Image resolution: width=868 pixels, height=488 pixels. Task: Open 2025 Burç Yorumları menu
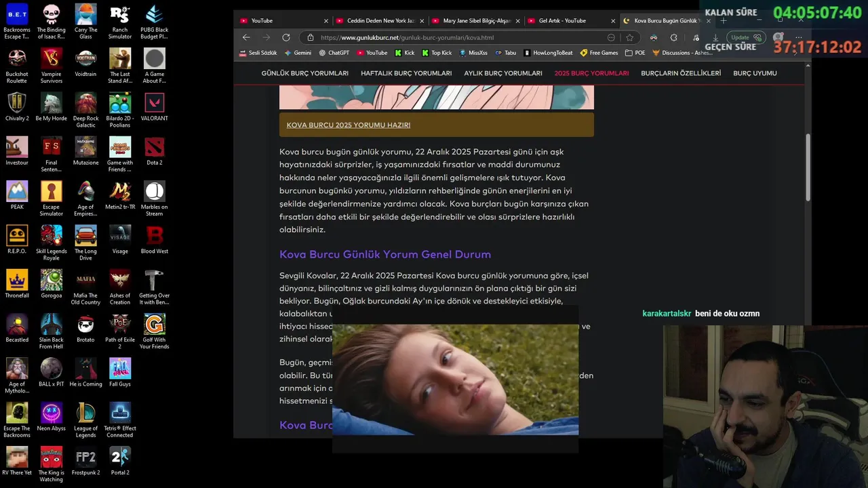coord(591,73)
